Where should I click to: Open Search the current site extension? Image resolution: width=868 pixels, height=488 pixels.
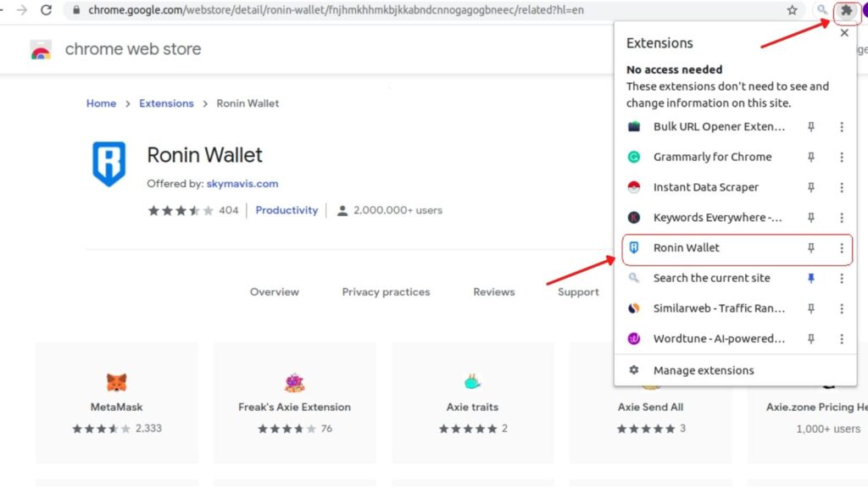tap(711, 278)
